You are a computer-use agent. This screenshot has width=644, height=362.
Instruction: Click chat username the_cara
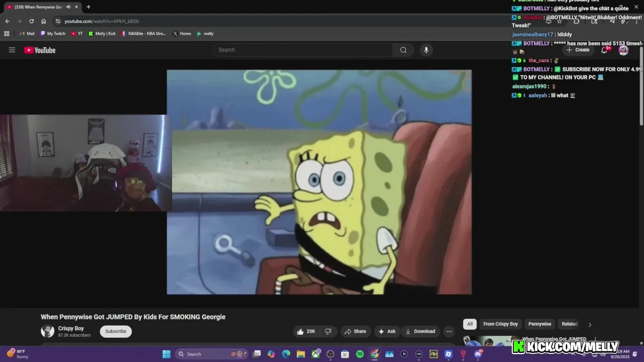(x=538, y=60)
